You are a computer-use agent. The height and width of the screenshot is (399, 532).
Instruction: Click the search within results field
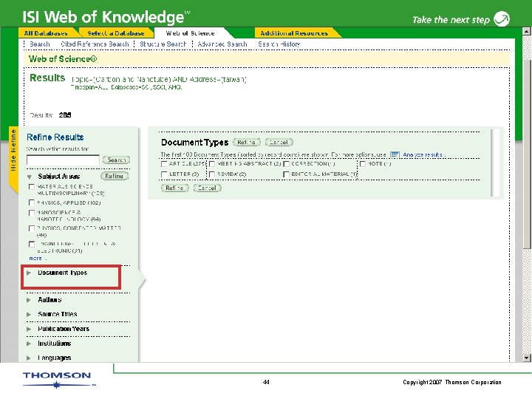(x=63, y=160)
